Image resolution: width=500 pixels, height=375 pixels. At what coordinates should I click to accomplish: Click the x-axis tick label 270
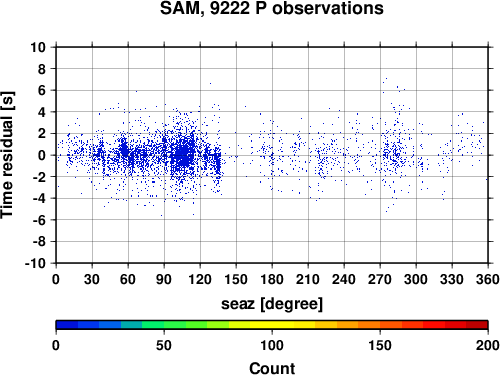(380, 279)
